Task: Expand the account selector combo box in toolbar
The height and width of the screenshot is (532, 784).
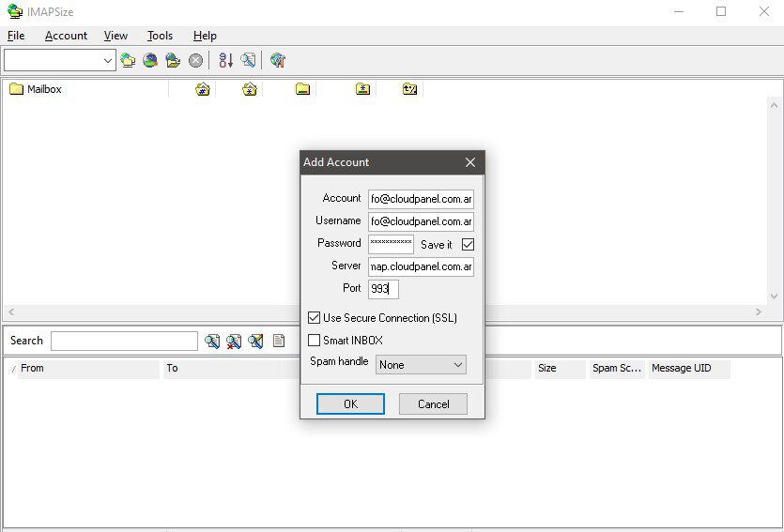Action: (108, 61)
